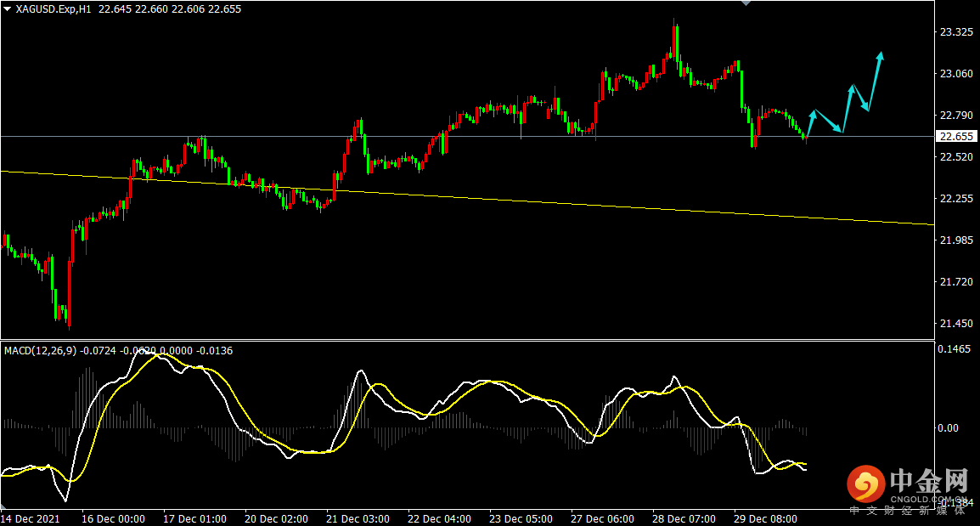Click the topmost cyan forecast arrow tip
The image size is (980, 526).
coord(880,56)
